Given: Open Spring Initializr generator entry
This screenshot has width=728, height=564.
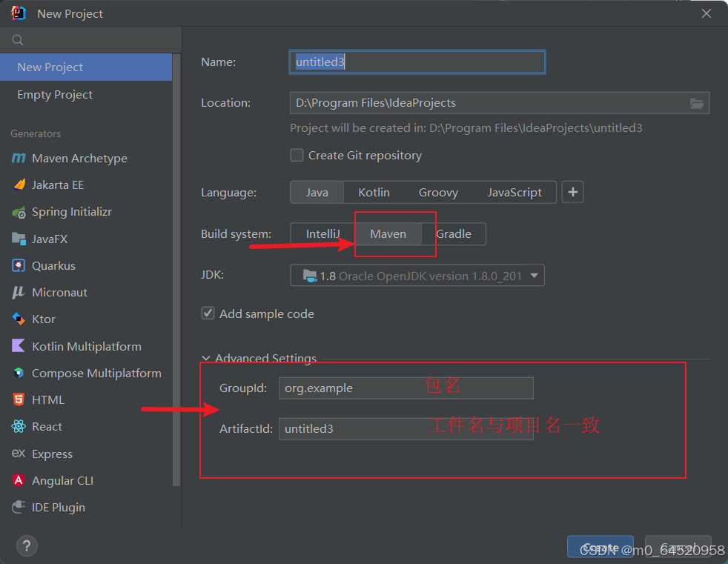Looking at the screenshot, I should click(x=86, y=212).
